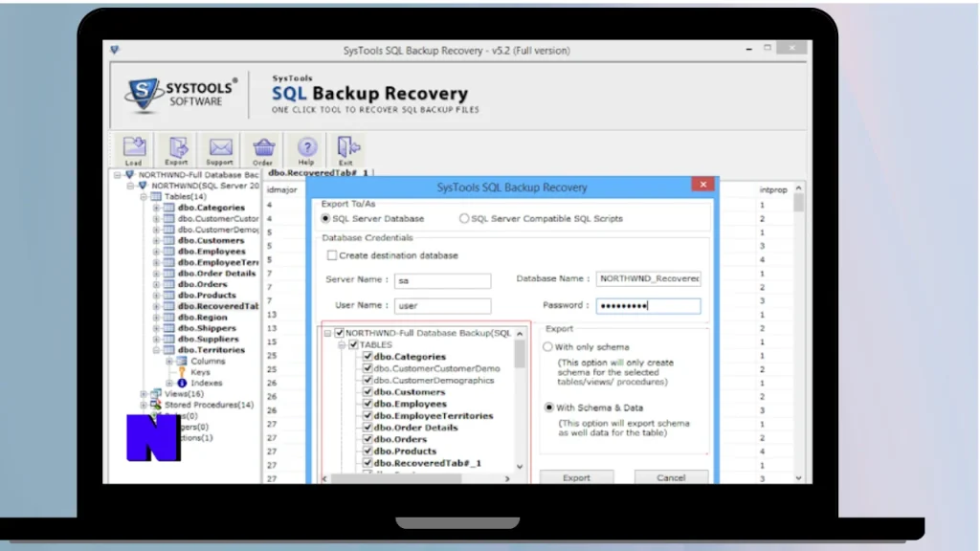Click the Columns icon under dbo.Territories
The image size is (980, 551).
point(182,361)
